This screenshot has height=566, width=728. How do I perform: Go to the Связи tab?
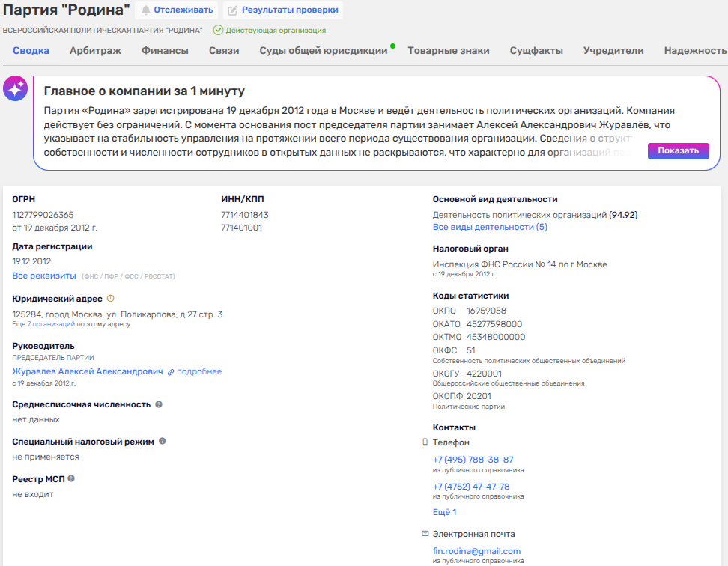tap(224, 51)
